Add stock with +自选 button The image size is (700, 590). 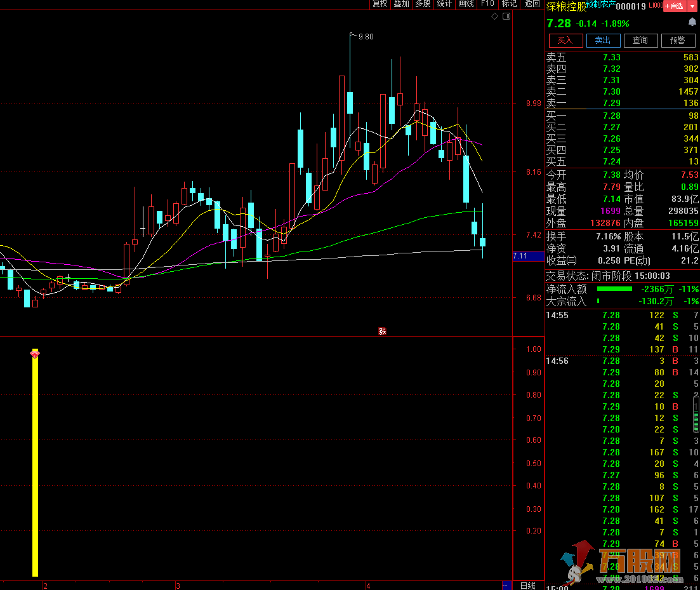[674, 6]
